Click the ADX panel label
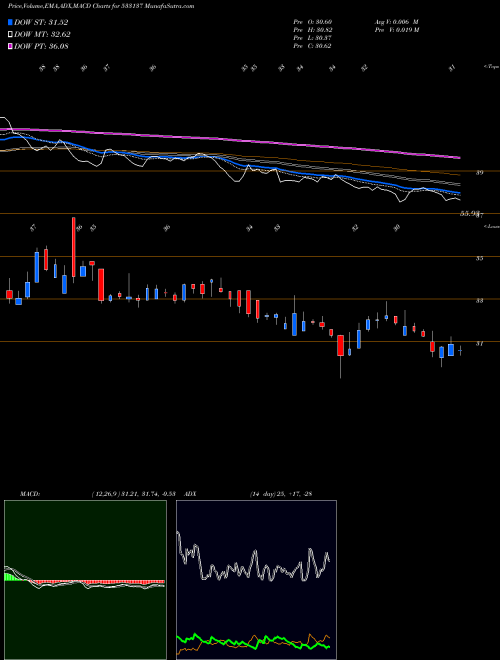 (190, 494)
